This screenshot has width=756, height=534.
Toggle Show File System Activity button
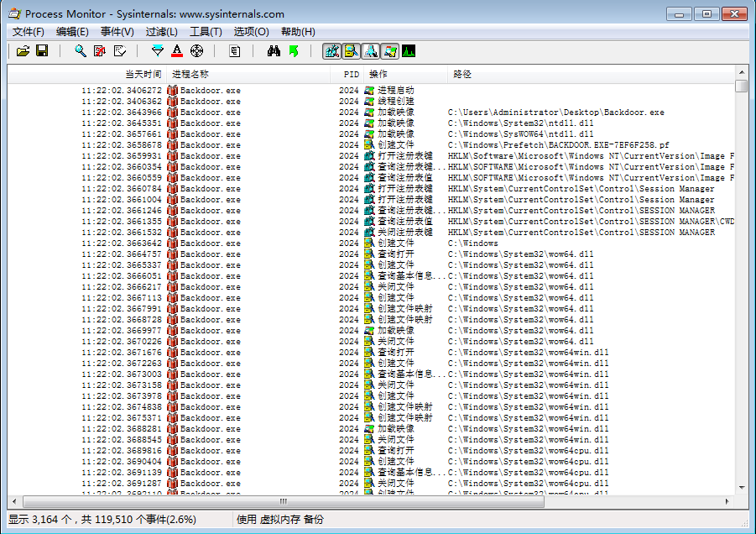(351, 51)
